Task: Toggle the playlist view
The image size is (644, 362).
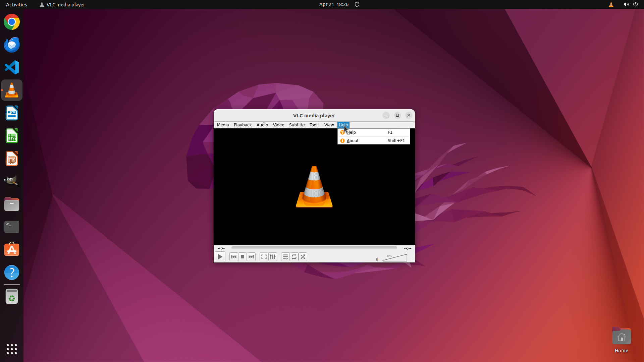Action: point(285,257)
